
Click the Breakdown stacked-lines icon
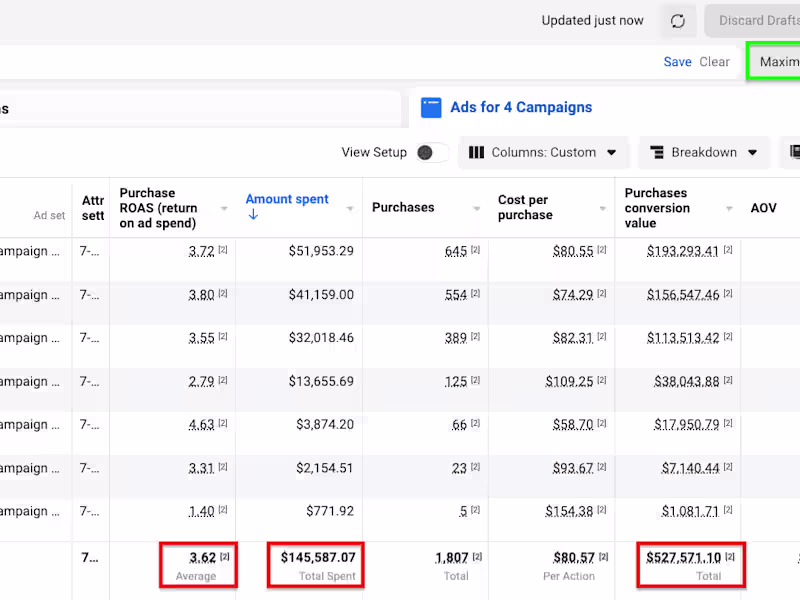(657, 153)
